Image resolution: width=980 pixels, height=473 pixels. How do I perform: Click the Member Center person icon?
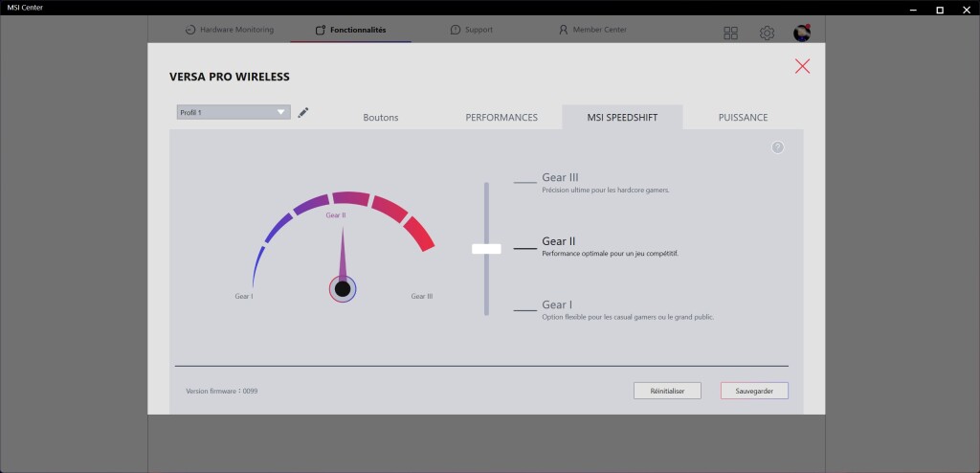564,30
